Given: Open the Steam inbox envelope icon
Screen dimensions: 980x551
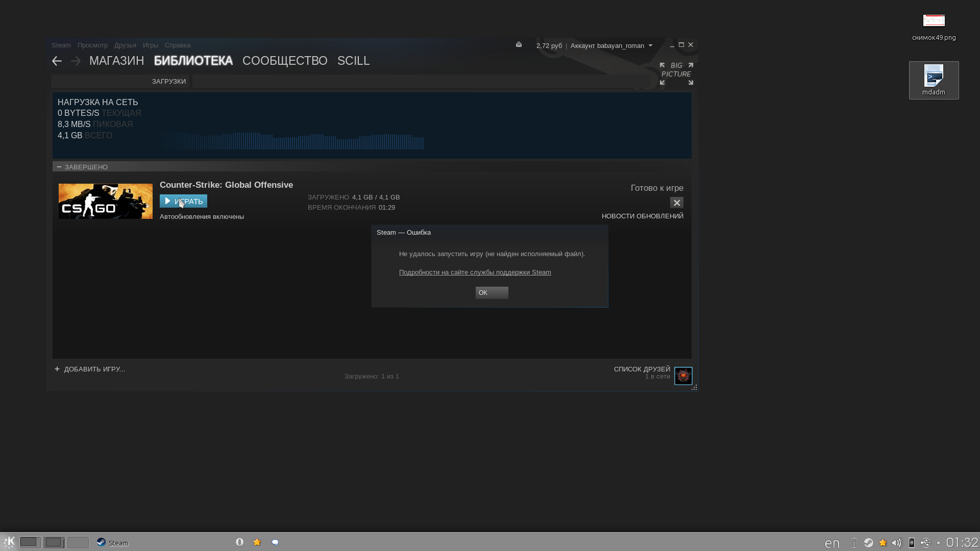Looking at the screenshot, I should pyautogui.click(x=519, y=45).
